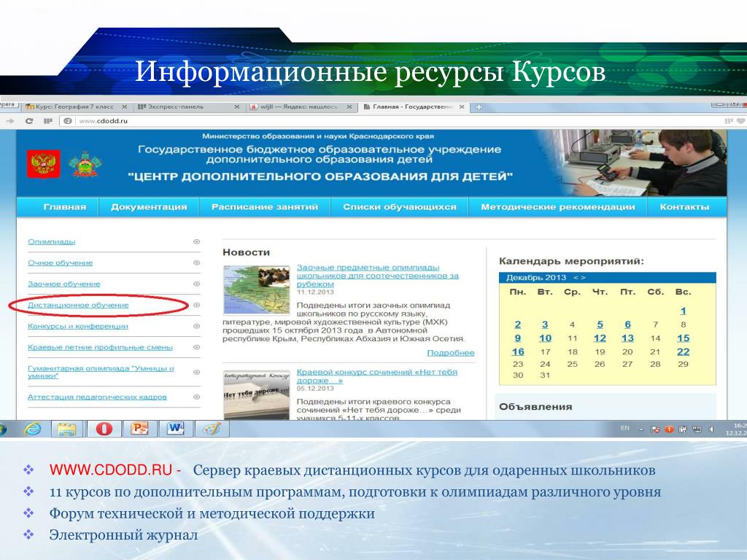Open the 'Списки обучающихся' menu item
747x560 pixels.
[400, 206]
